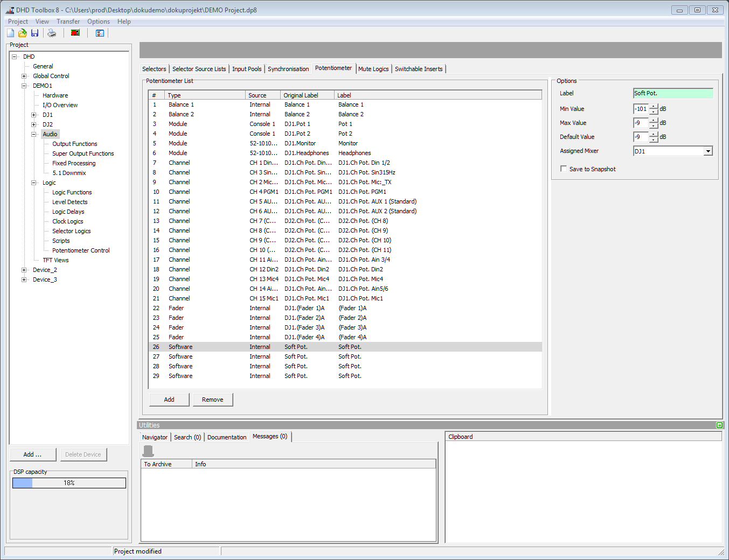Select Hardware in the project tree
This screenshot has width=729, height=560.
tap(55, 95)
